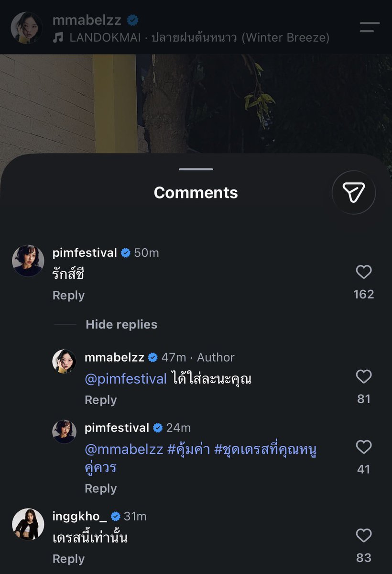Like pimfestival's top comment with 162 likes
Viewport: 392px width, 574px height.
pyautogui.click(x=364, y=272)
